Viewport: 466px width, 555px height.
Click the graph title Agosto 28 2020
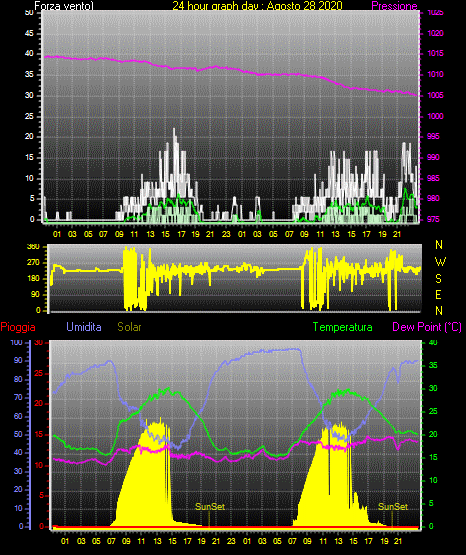[x=305, y=6]
